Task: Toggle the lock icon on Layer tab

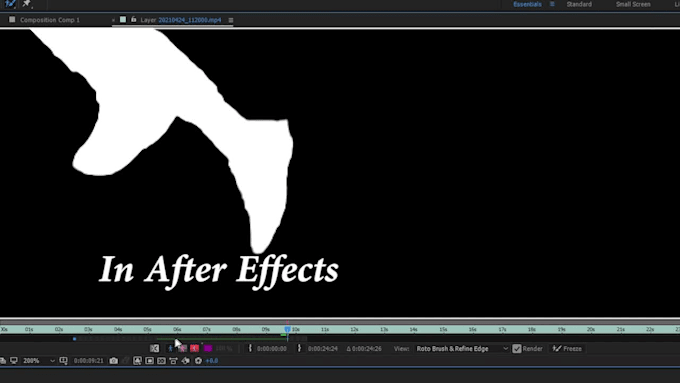Action: click(x=134, y=20)
